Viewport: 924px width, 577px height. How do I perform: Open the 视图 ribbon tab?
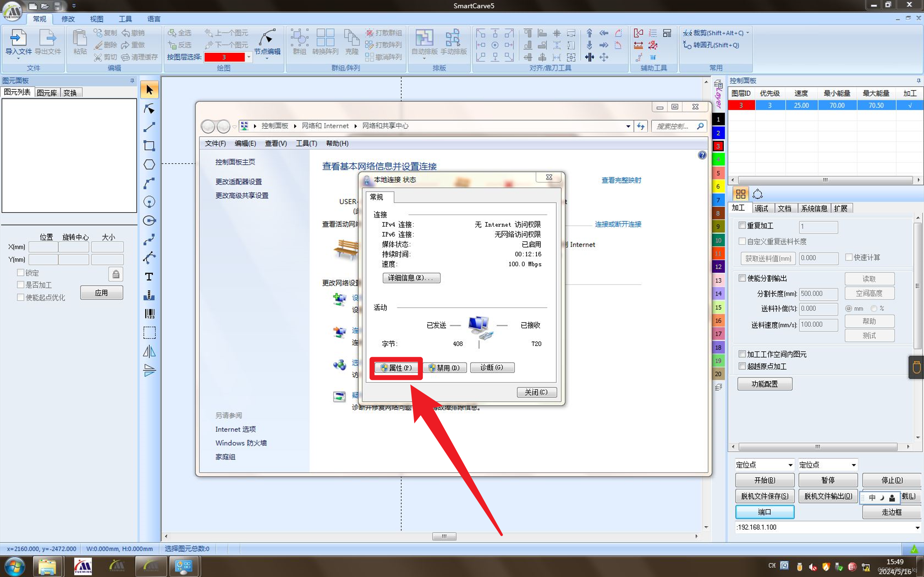pos(96,19)
